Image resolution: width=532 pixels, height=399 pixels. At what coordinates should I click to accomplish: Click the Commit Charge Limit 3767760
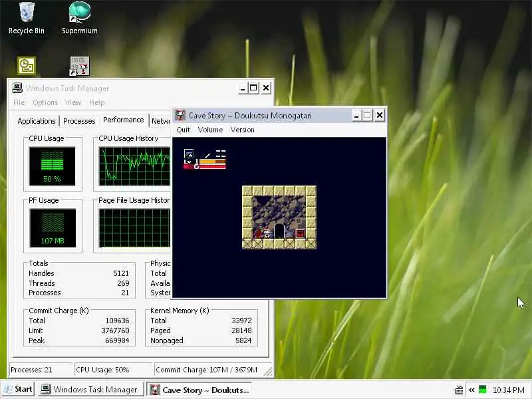[115, 331]
